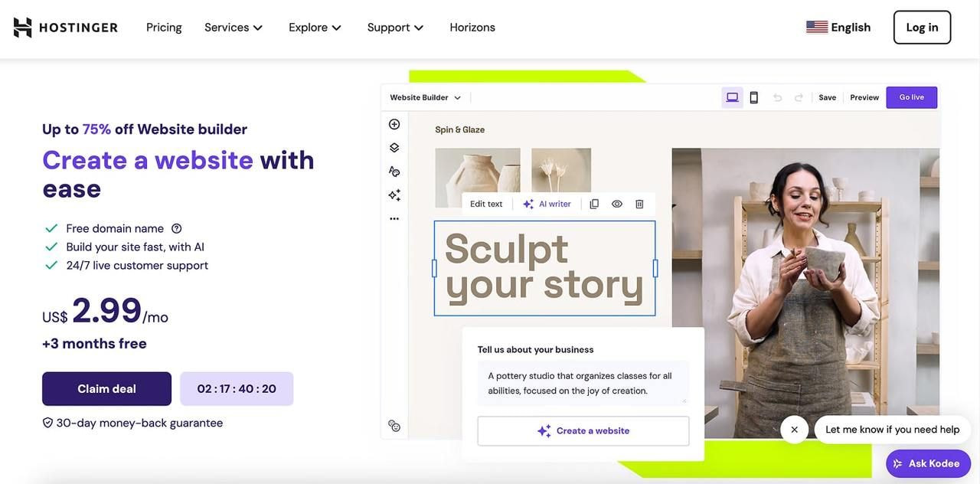Image resolution: width=980 pixels, height=484 pixels.
Task: Expand the Explore menu
Action: point(315,28)
